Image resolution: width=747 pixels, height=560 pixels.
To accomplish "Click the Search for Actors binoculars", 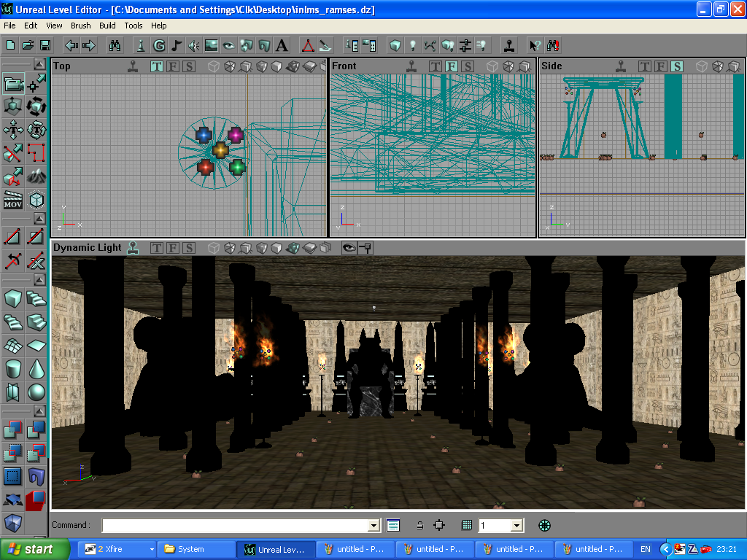I will (x=115, y=45).
